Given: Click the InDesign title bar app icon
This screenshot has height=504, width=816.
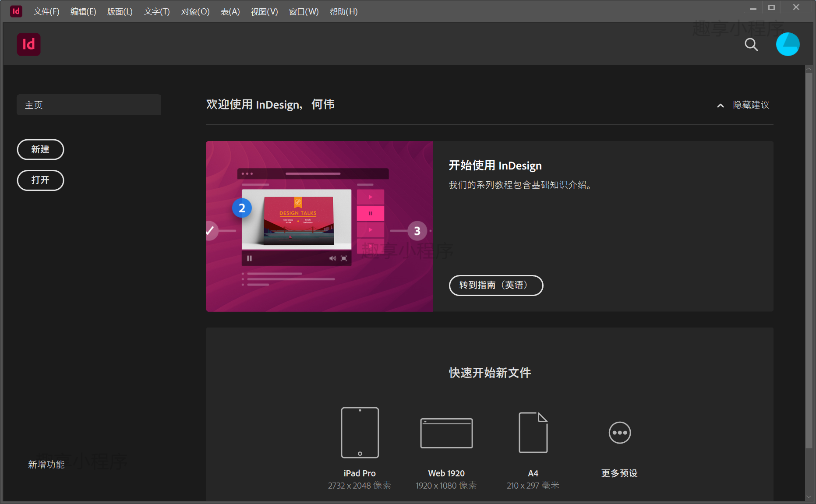Looking at the screenshot, I should pyautogui.click(x=16, y=11).
